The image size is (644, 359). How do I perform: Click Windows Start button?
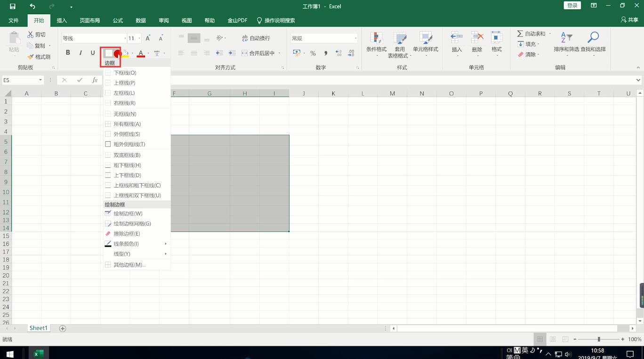(x=10, y=353)
